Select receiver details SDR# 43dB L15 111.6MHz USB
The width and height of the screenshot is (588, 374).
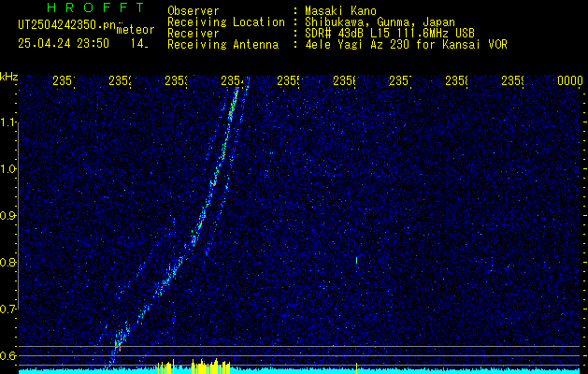[390, 34]
